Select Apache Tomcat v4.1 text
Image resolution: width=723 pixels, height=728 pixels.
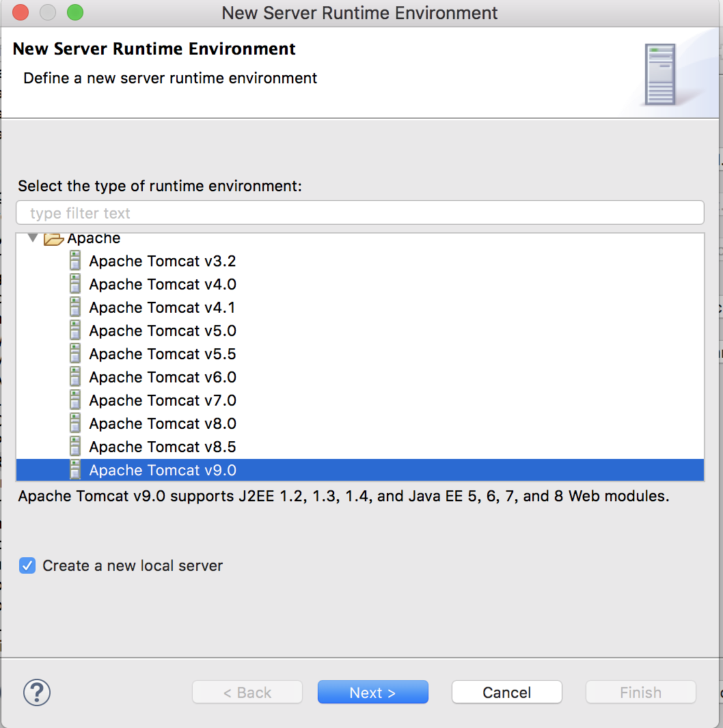click(x=162, y=307)
